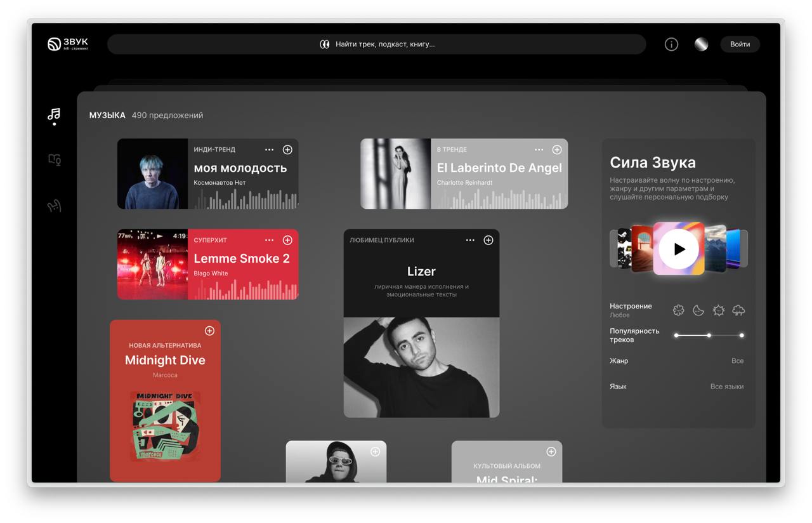Select the sun mood icon
Image resolution: width=812 pixels, height=523 pixels.
(719, 310)
